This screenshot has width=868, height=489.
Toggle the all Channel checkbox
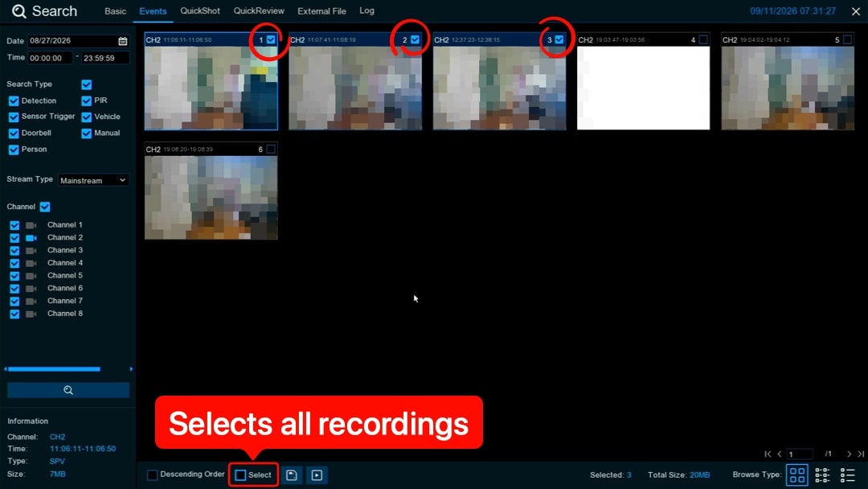(45, 207)
